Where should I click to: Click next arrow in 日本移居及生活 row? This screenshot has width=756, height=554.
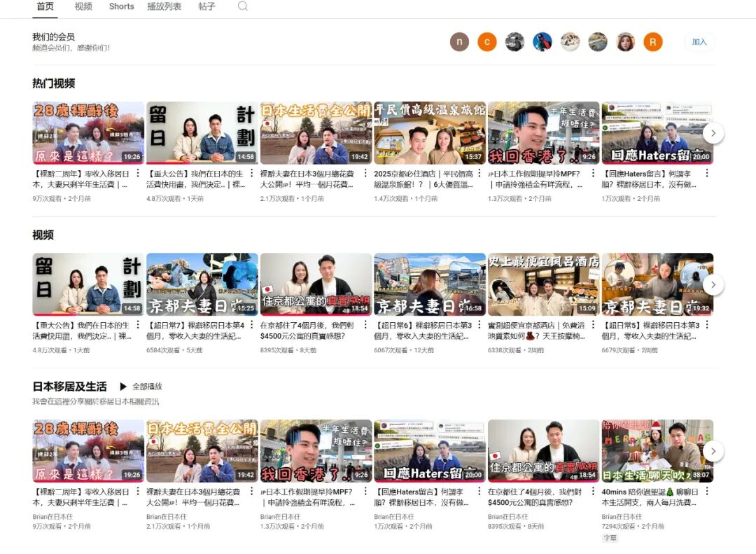pyautogui.click(x=713, y=451)
